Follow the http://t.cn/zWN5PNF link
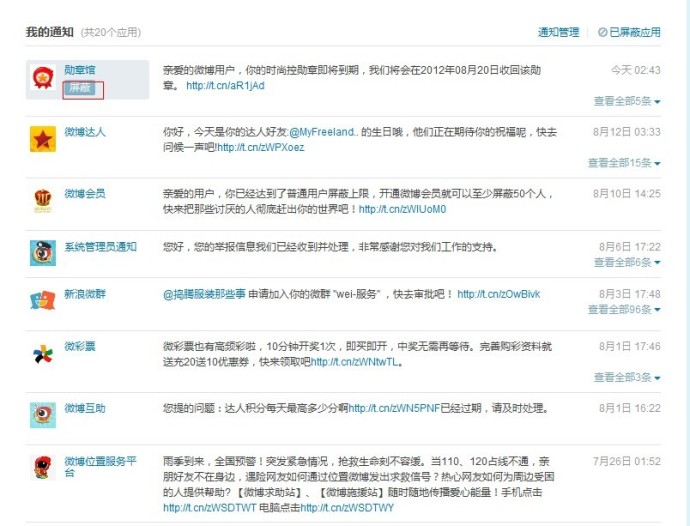Screen dimensions: 690x526 [394, 408]
